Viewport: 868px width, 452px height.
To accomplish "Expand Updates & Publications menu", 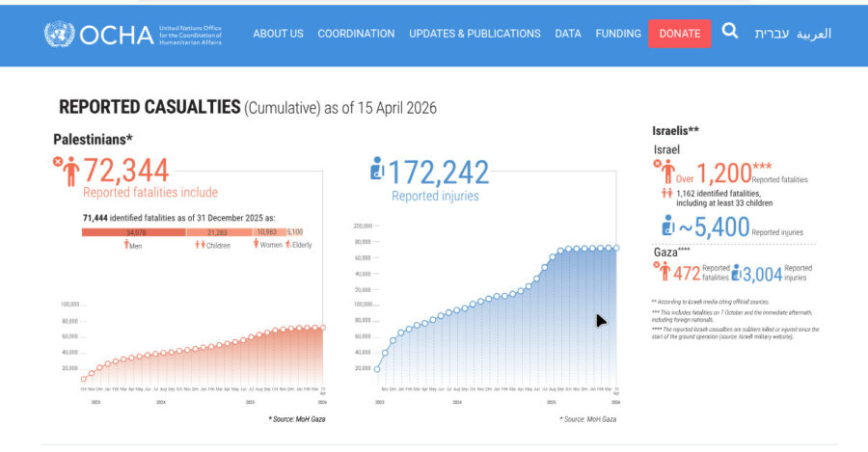I will tap(475, 34).
